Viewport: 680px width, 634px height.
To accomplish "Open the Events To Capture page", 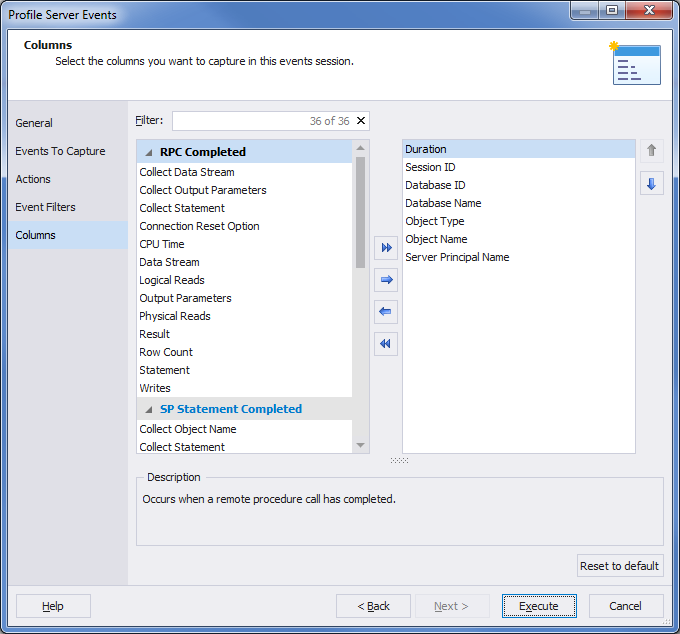I will pos(60,151).
